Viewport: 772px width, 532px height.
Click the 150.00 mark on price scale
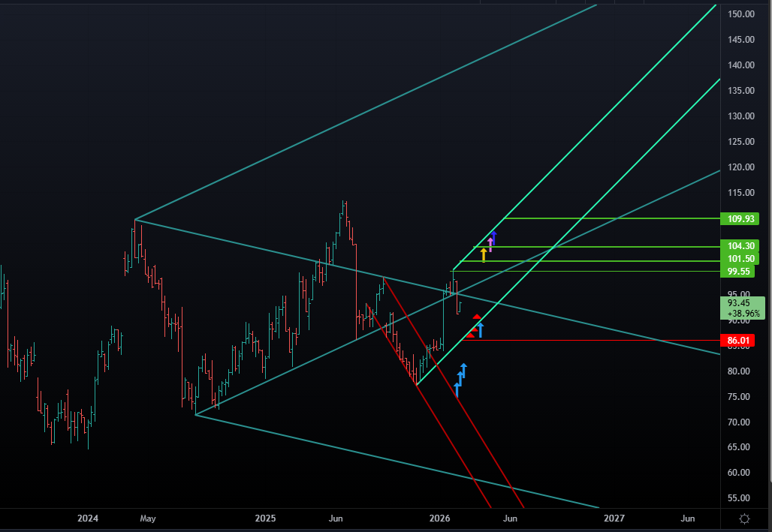[x=740, y=14]
